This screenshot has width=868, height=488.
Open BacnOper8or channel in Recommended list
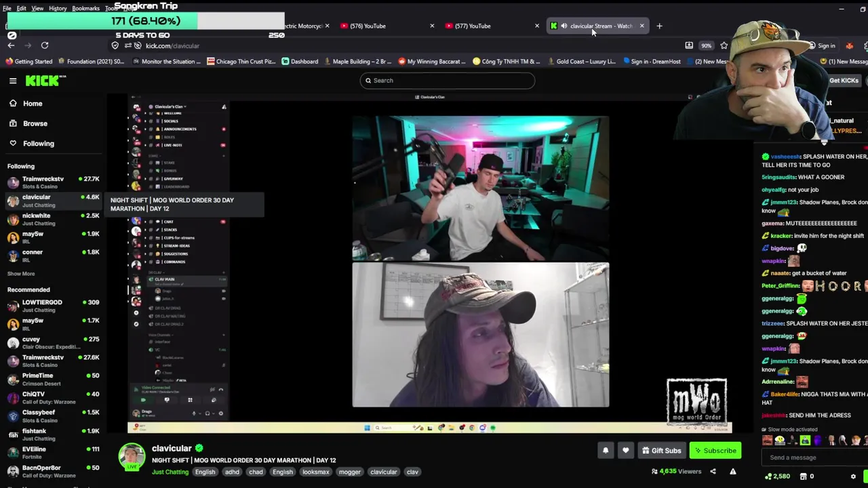pyautogui.click(x=53, y=471)
